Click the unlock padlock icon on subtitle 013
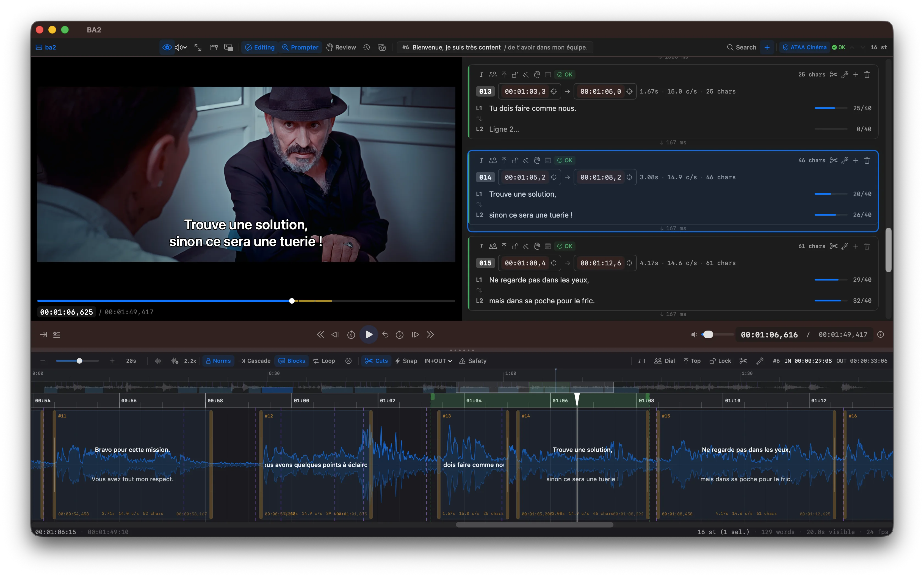The image size is (924, 577). tap(515, 75)
